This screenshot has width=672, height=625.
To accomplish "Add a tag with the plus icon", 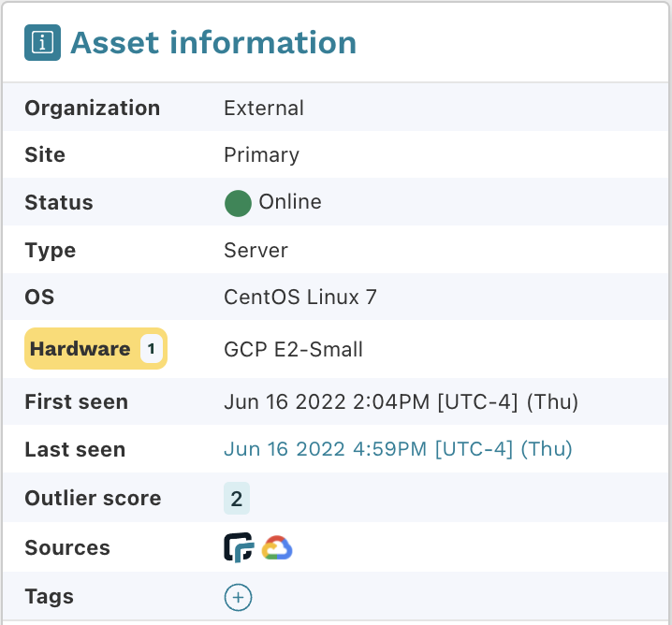I will pyautogui.click(x=238, y=597).
